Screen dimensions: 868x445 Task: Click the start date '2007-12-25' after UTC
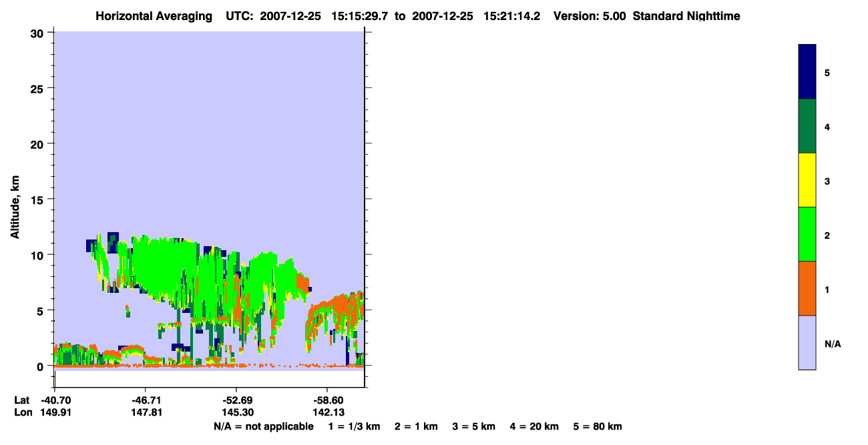pos(290,16)
